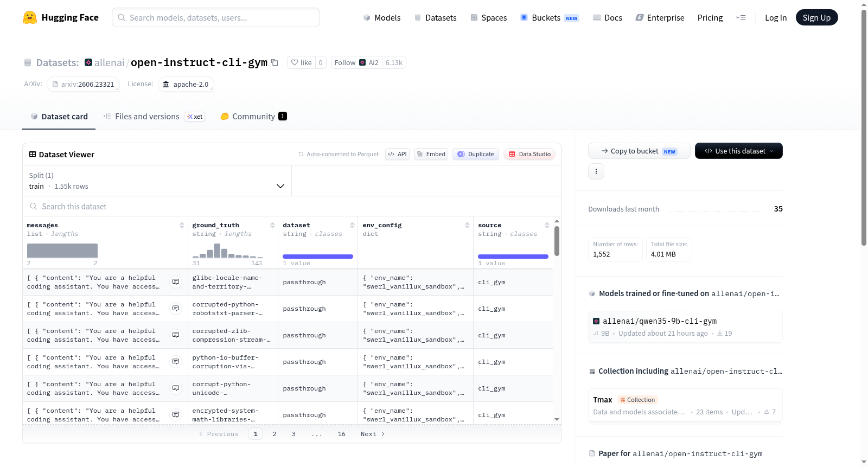Go to Models in the top navigation
This screenshot has width=868, height=467.
pos(382,18)
